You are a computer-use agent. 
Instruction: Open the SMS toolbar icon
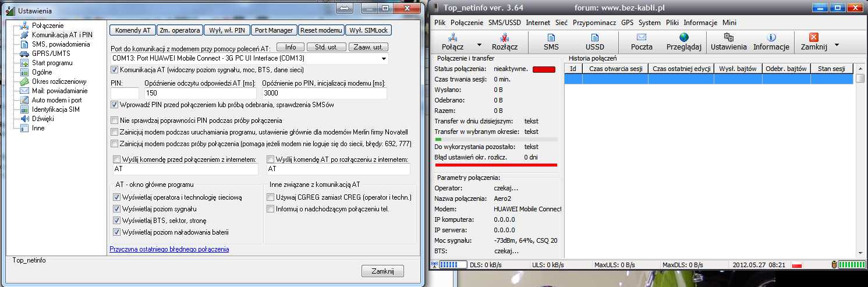tap(551, 37)
